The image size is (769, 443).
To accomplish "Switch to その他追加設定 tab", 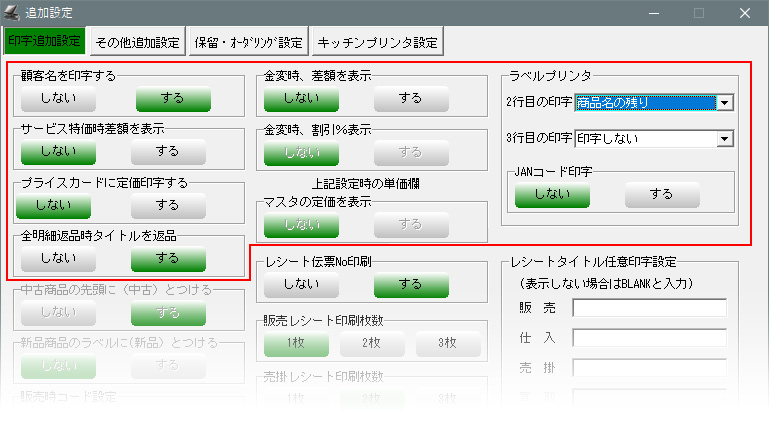I will pos(137,42).
